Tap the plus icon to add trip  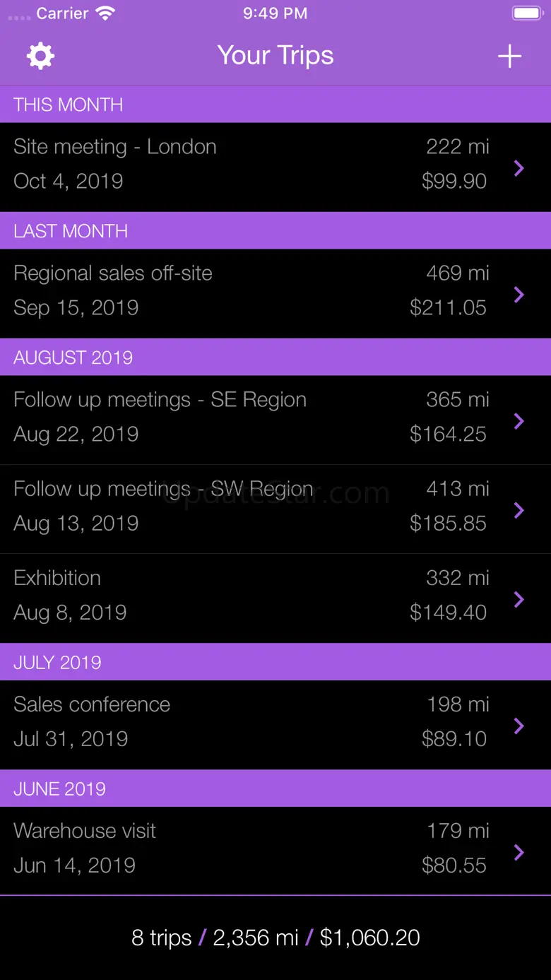[509, 57]
